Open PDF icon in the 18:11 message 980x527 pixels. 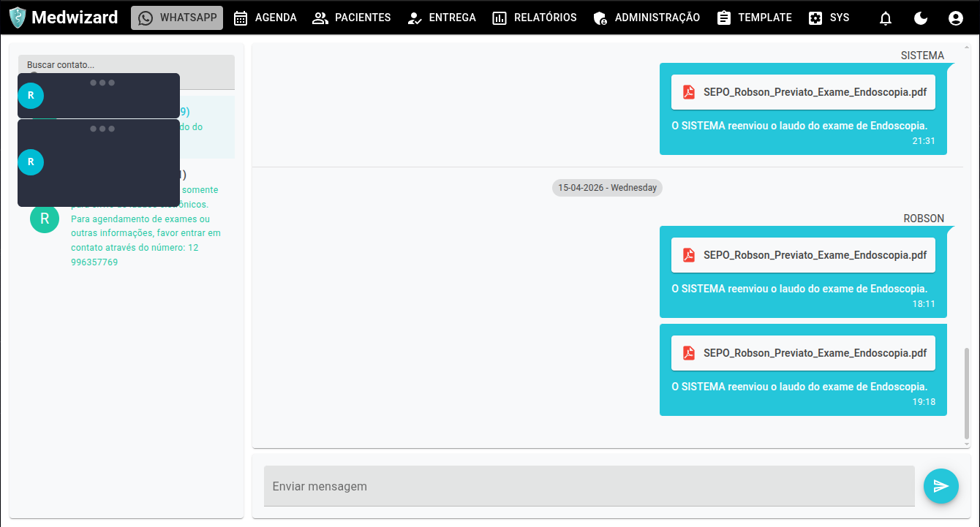[x=689, y=255]
